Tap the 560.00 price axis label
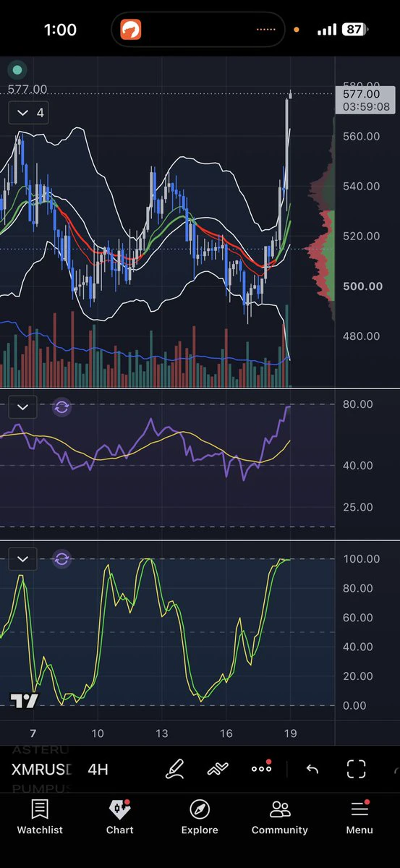 pyautogui.click(x=362, y=136)
